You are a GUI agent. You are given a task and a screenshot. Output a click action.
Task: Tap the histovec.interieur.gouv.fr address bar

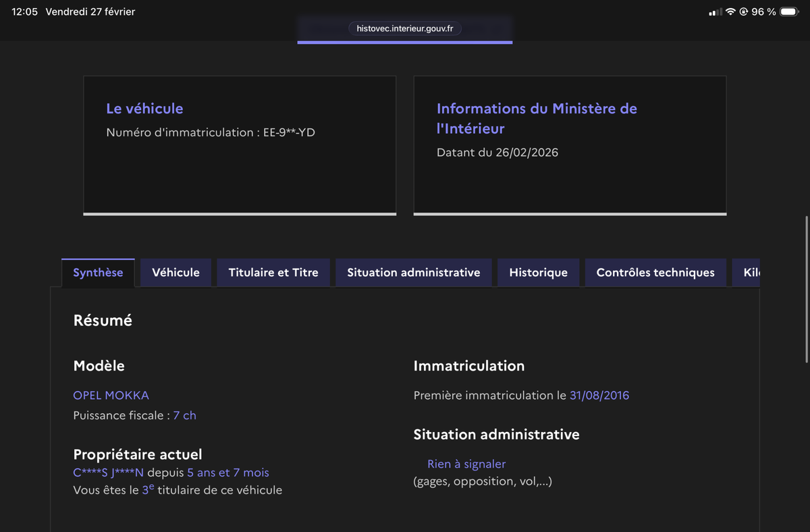(x=405, y=28)
